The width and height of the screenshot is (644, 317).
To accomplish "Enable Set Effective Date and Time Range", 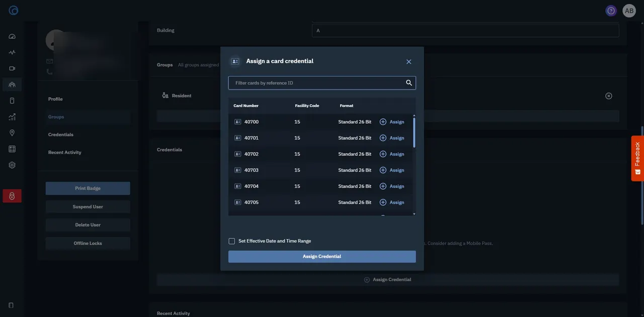I will (x=232, y=241).
